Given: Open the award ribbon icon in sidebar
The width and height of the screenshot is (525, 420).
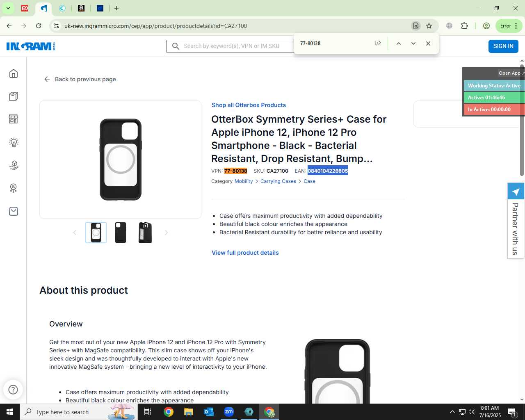Looking at the screenshot, I should tap(14, 188).
